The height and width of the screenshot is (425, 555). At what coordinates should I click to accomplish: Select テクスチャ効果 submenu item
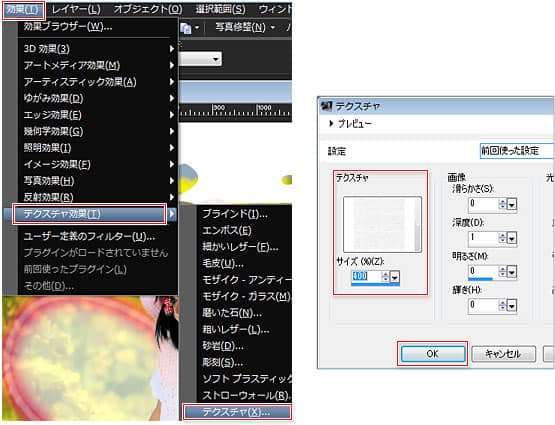[89, 214]
